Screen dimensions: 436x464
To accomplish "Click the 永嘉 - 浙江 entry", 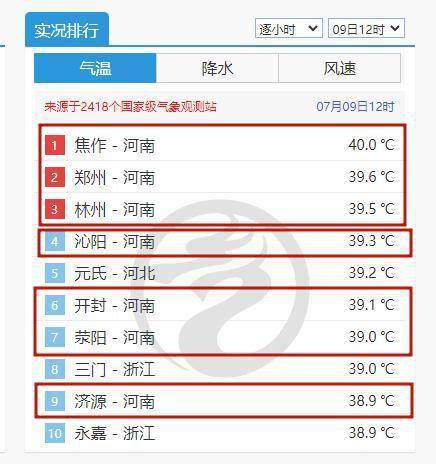I will pyautogui.click(x=115, y=433).
